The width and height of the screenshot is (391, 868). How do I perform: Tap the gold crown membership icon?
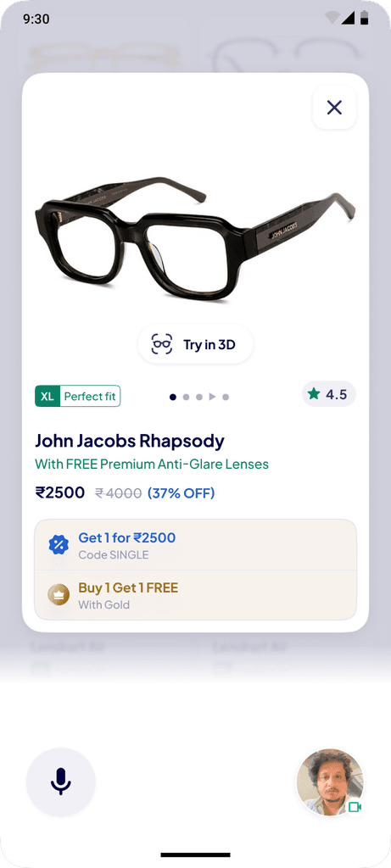59,595
